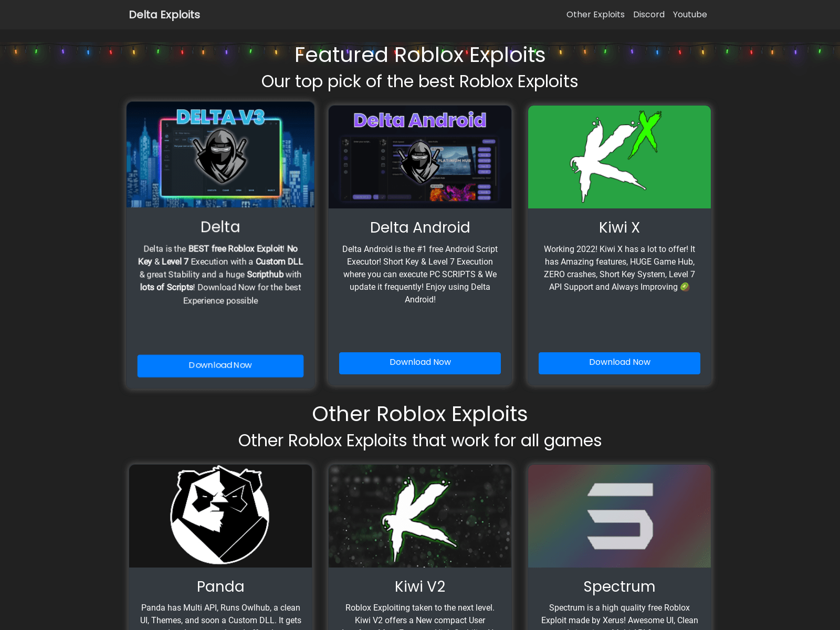Open the Delta V3 ninja logo image

click(x=220, y=154)
